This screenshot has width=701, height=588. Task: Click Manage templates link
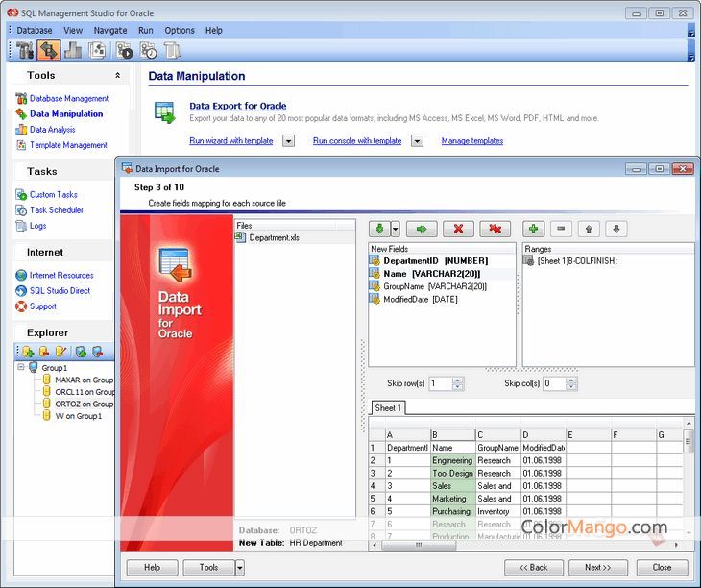472,141
